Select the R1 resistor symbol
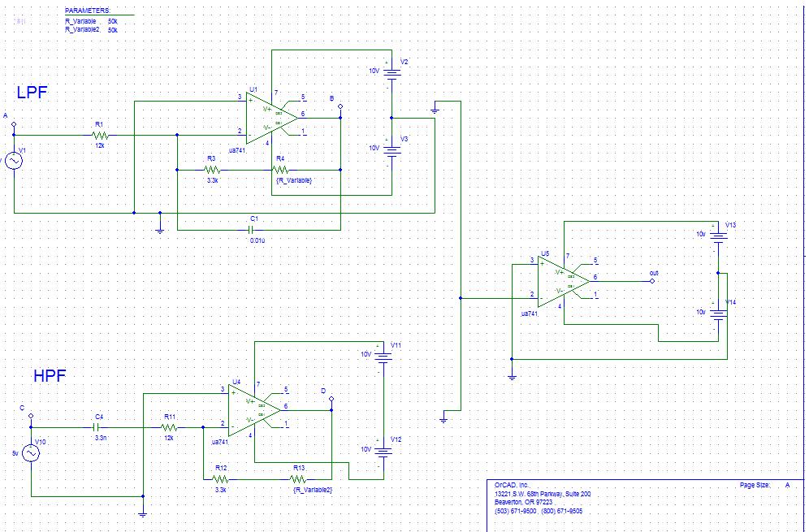 (100, 135)
